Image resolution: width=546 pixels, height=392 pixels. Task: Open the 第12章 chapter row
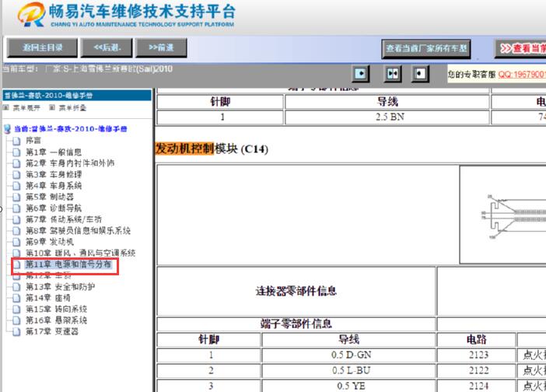click(x=48, y=276)
